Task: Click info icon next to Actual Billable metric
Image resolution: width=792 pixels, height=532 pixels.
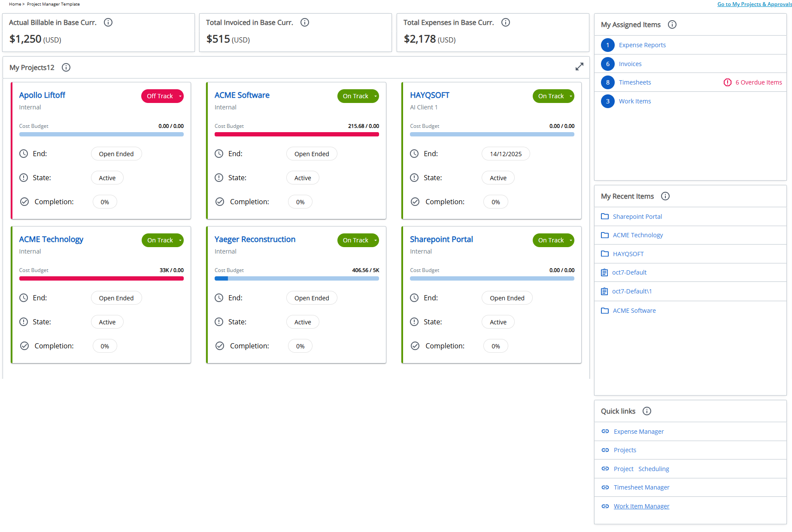Action: click(108, 22)
